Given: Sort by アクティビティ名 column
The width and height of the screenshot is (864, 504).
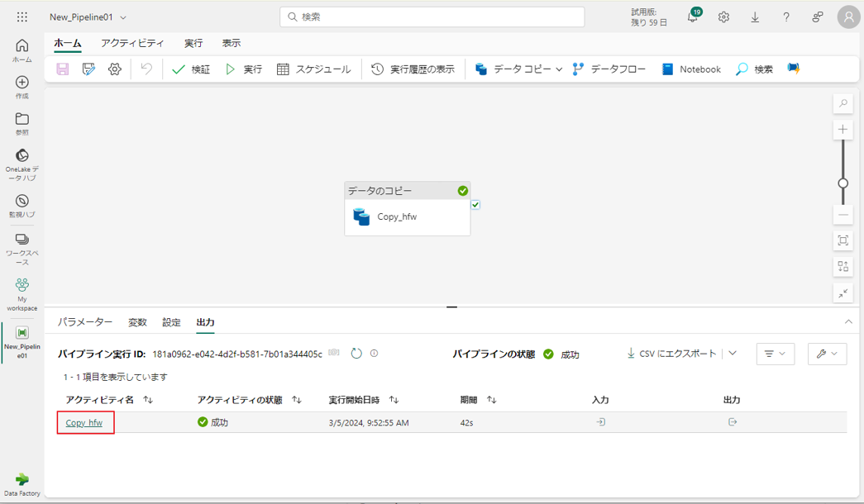Looking at the screenshot, I should pos(148,400).
